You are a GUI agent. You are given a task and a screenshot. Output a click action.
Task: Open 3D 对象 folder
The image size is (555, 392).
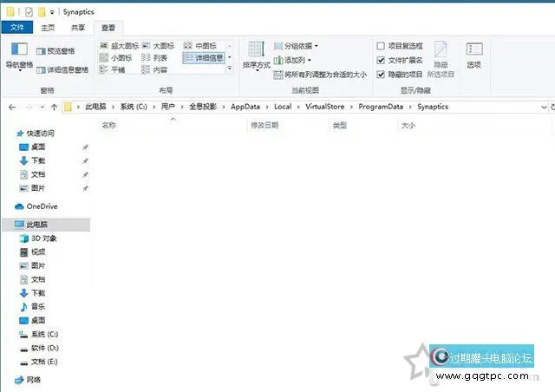point(38,238)
